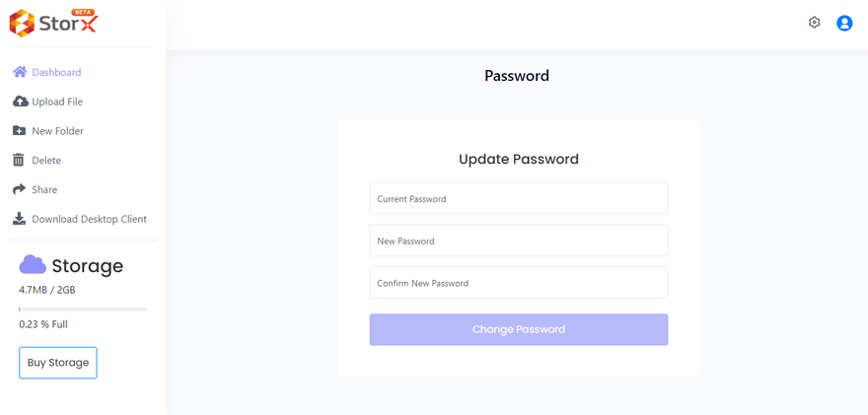Focus the Current Password field
Viewport: 868px width, 415px height.
coord(518,198)
